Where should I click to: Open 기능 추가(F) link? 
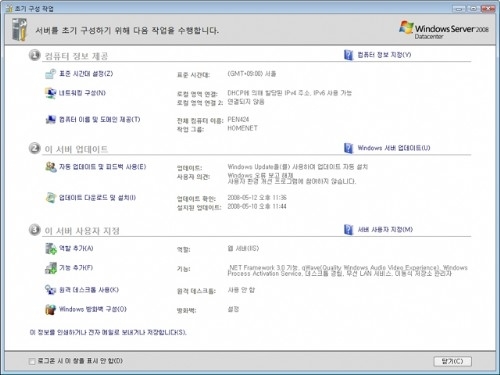76,268
